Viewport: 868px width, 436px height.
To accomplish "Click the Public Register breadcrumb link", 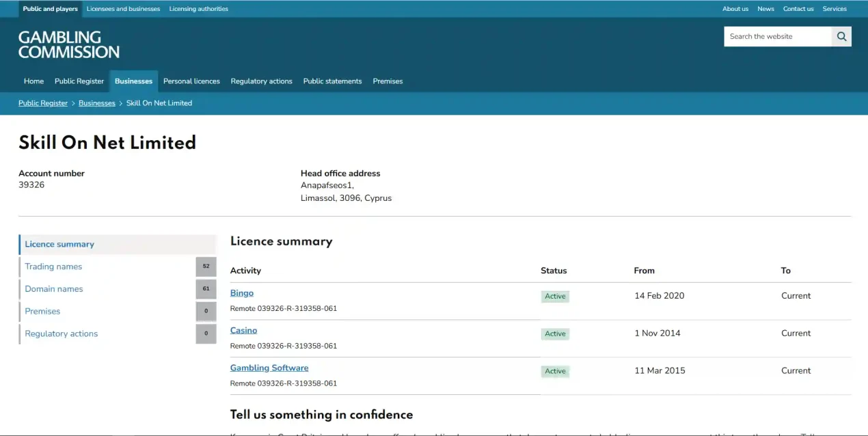I will pos(43,103).
